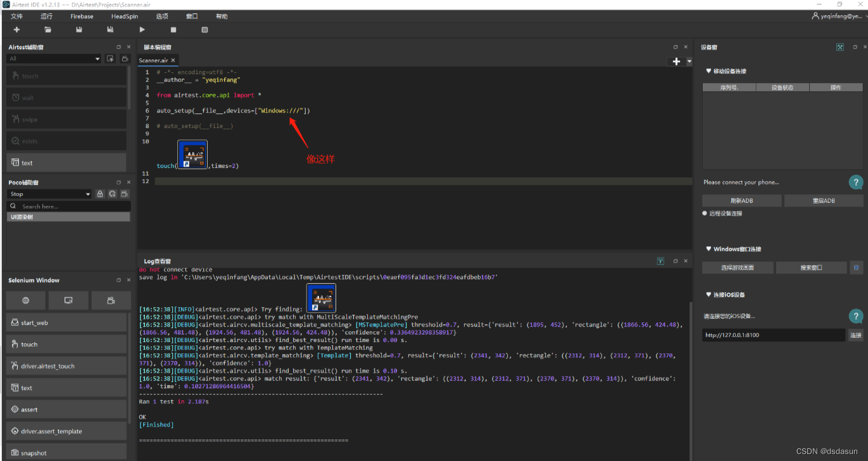Select the UI渲染树 row in Poco panel

(69, 217)
